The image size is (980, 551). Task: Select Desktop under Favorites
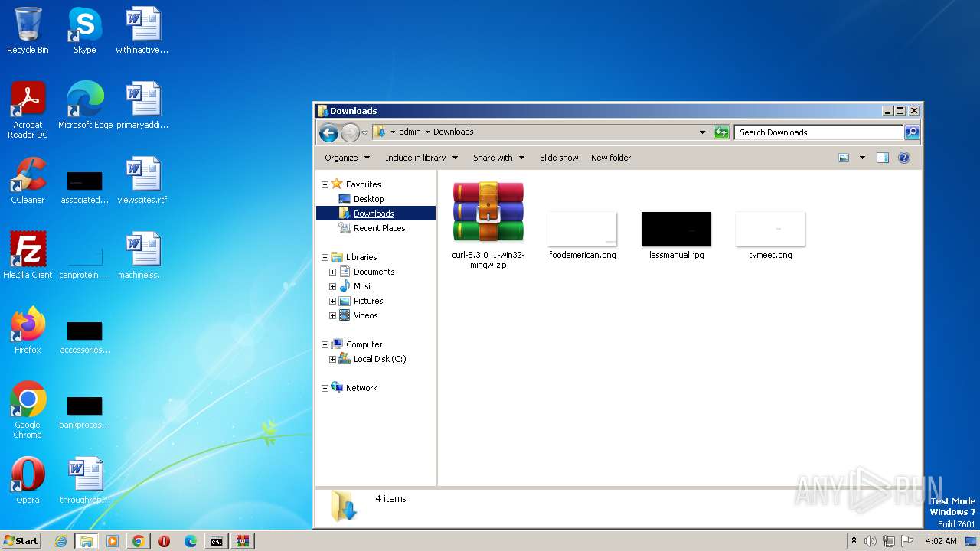368,199
